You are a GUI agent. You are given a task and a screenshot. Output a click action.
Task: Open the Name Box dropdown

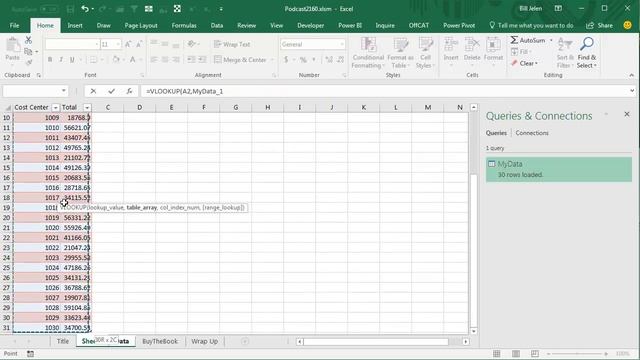pos(64,91)
